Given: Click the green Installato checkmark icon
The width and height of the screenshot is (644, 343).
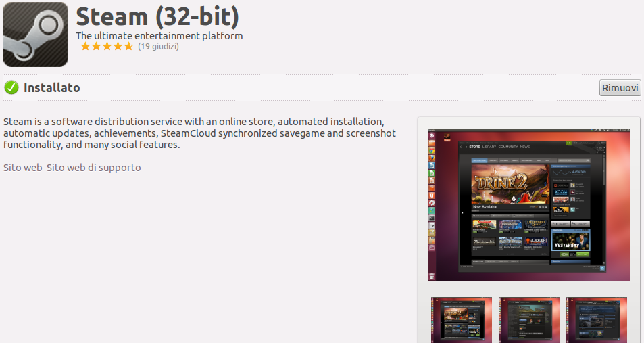Looking at the screenshot, I should click(11, 87).
